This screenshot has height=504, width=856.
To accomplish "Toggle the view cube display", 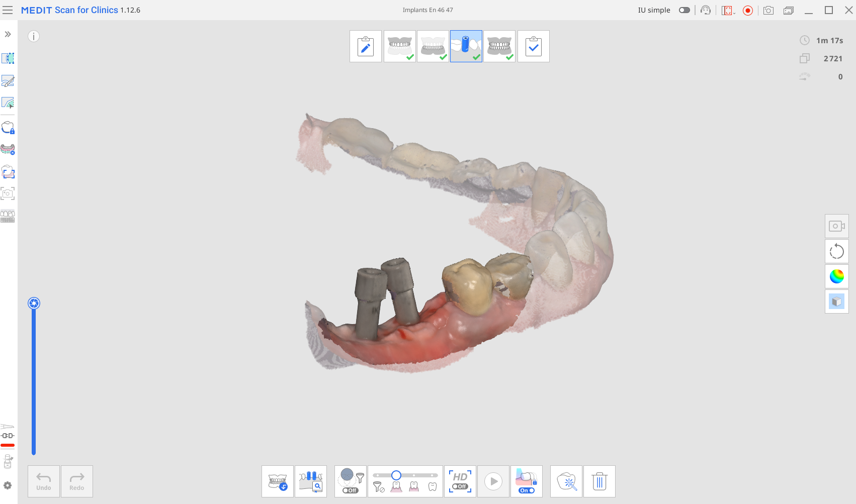I will pyautogui.click(x=837, y=301).
